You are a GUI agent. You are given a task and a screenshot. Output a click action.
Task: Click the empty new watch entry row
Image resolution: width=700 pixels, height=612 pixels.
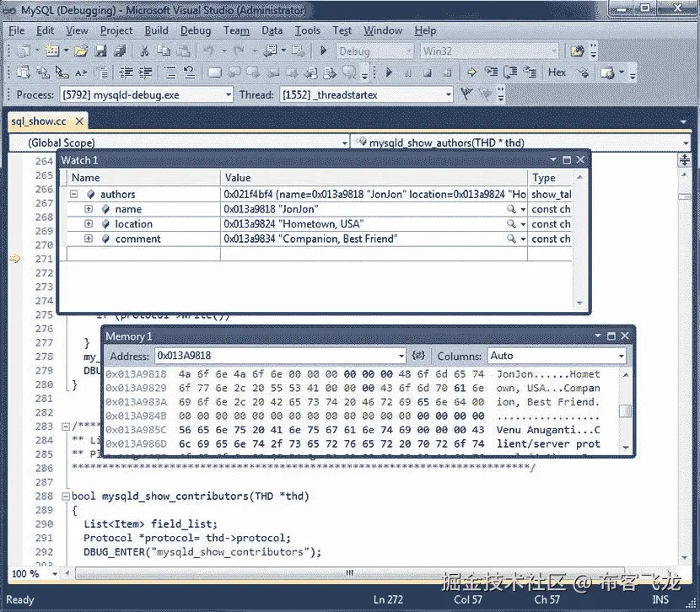[x=319, y=254]
